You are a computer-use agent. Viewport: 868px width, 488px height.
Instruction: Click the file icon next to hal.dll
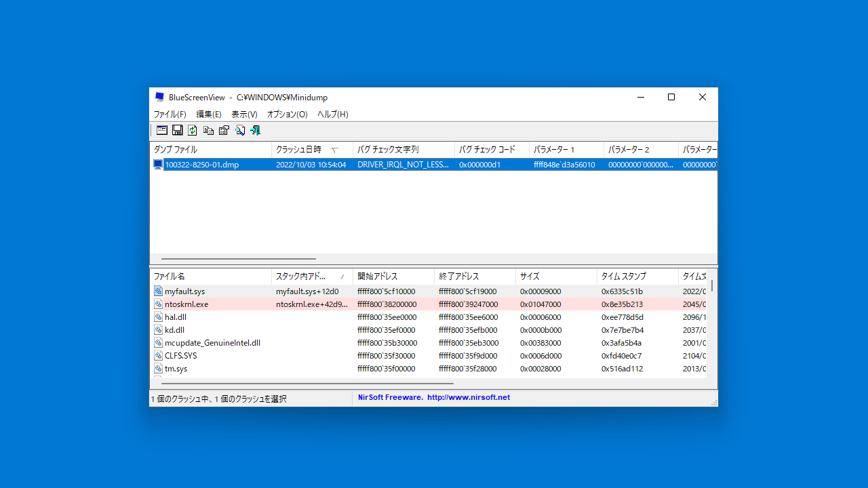pos(158,317)
